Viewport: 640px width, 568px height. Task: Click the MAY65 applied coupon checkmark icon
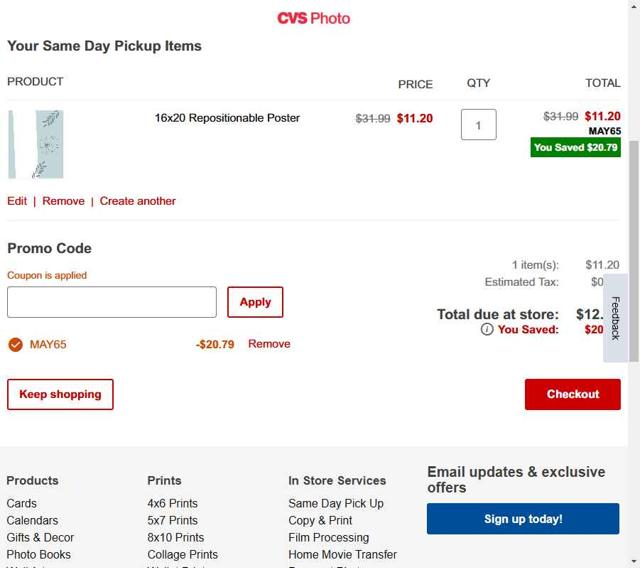pos(15,344)
